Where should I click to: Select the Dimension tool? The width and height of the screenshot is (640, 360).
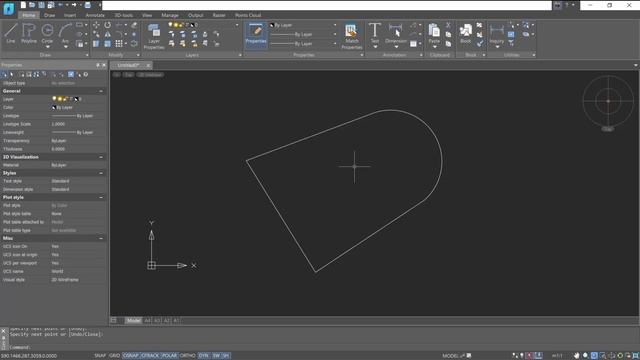pyautogui.click(x=396, y=33)
